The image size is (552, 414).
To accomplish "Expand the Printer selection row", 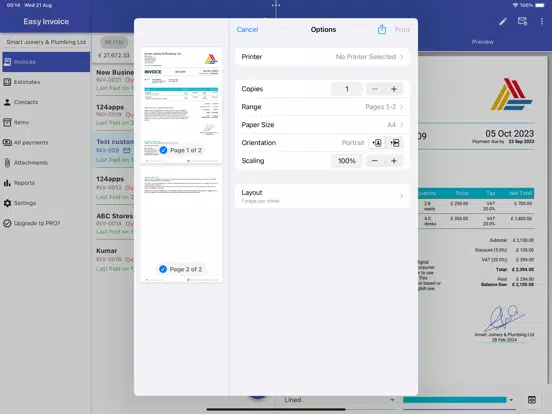I will 322,57.
